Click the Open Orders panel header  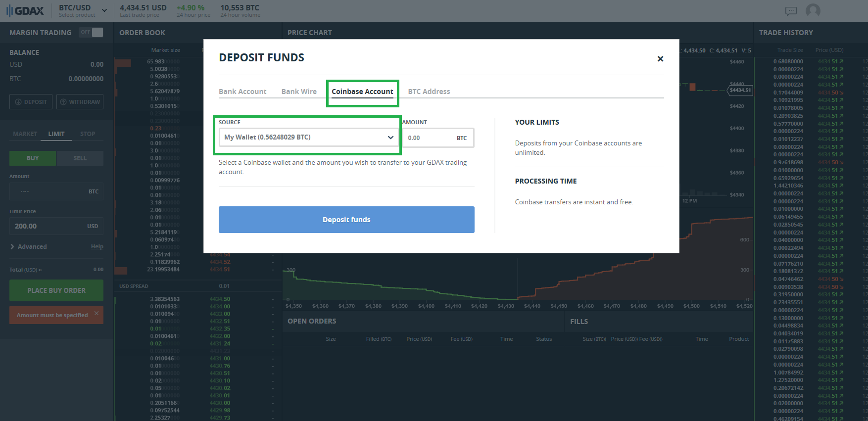click(312, 321)
